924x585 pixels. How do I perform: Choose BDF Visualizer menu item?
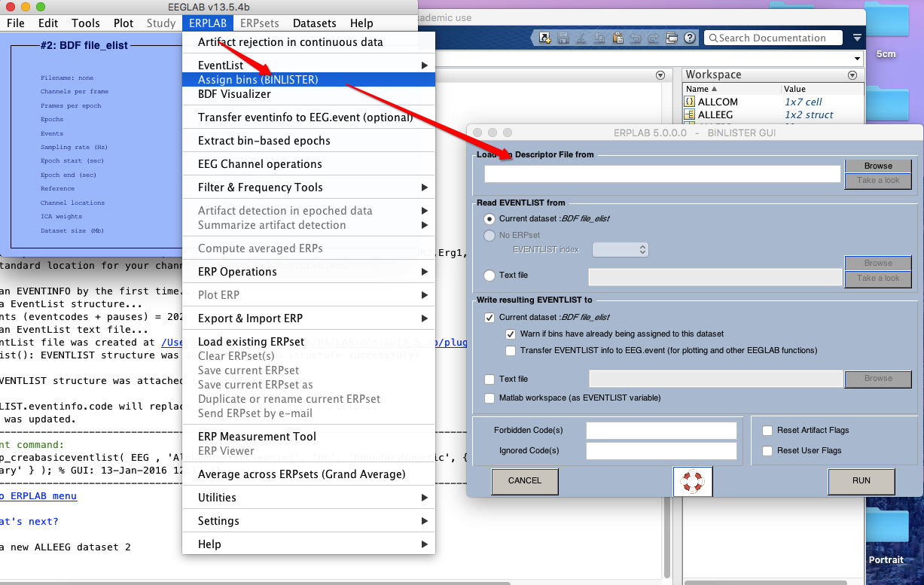[x=309, y=94]
